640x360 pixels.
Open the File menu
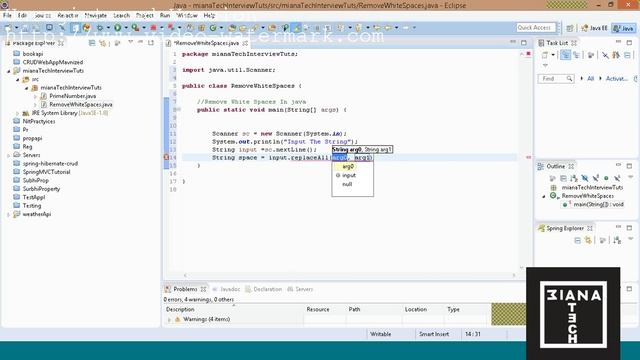click(x=7, y=15)
